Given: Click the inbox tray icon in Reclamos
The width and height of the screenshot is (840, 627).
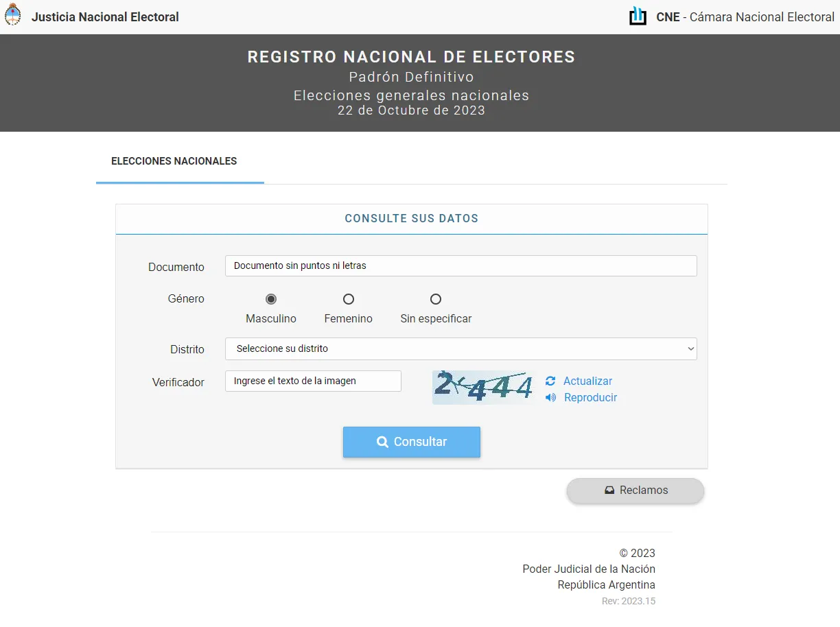Looking at the screenshot, I should 609,490.
